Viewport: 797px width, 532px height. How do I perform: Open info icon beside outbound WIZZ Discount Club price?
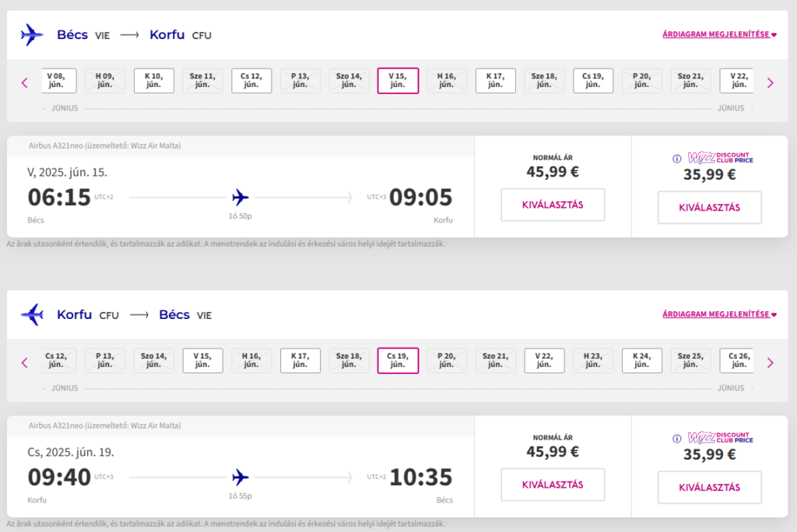pos(676,159)
